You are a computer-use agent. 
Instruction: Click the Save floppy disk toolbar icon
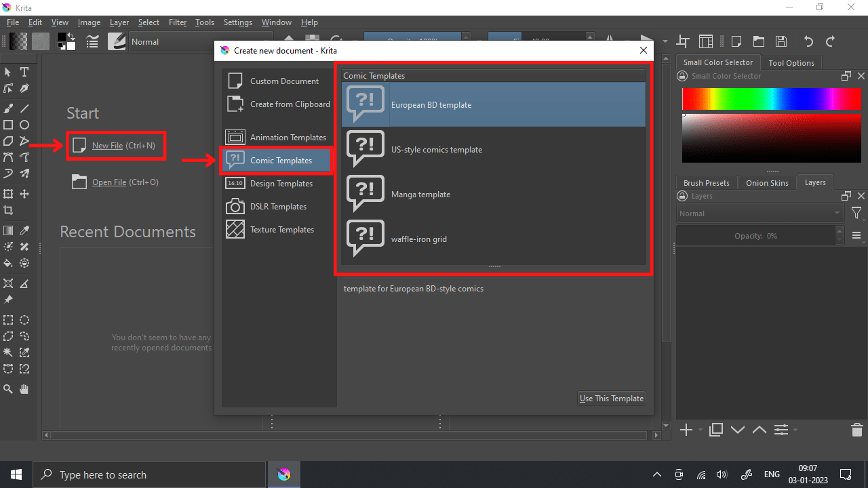pos(781,41)
